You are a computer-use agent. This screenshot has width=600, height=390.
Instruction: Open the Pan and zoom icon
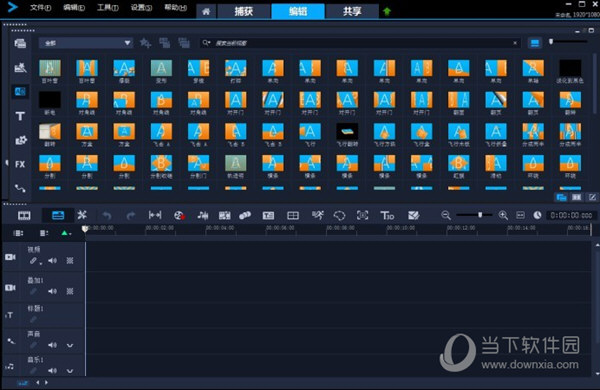tap(362, 215)
